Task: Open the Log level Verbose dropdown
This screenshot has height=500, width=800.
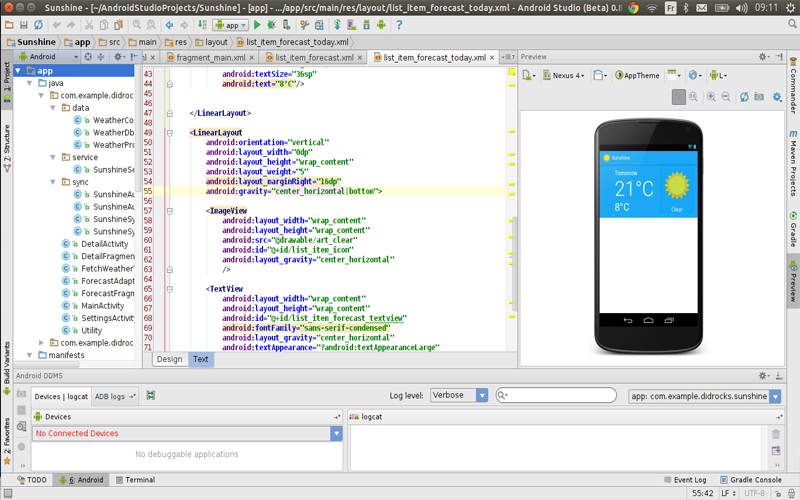Action: tap(459, 395)
